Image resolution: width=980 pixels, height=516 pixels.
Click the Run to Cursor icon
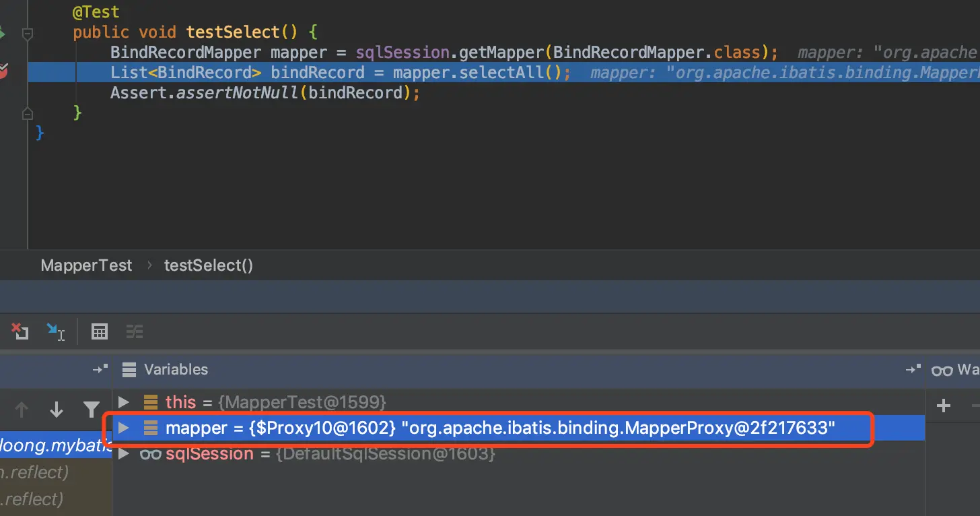pyautogui.click(x=55, y=331)
